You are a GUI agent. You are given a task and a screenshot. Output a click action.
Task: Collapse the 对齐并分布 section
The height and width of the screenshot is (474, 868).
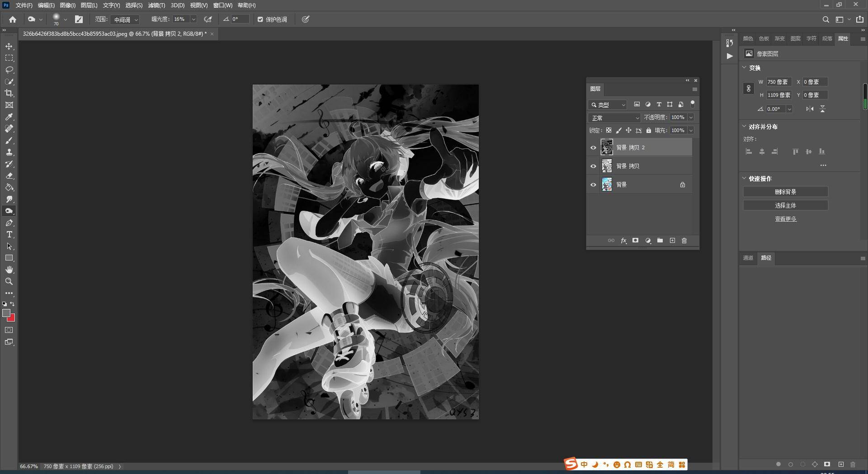[745, 126]
